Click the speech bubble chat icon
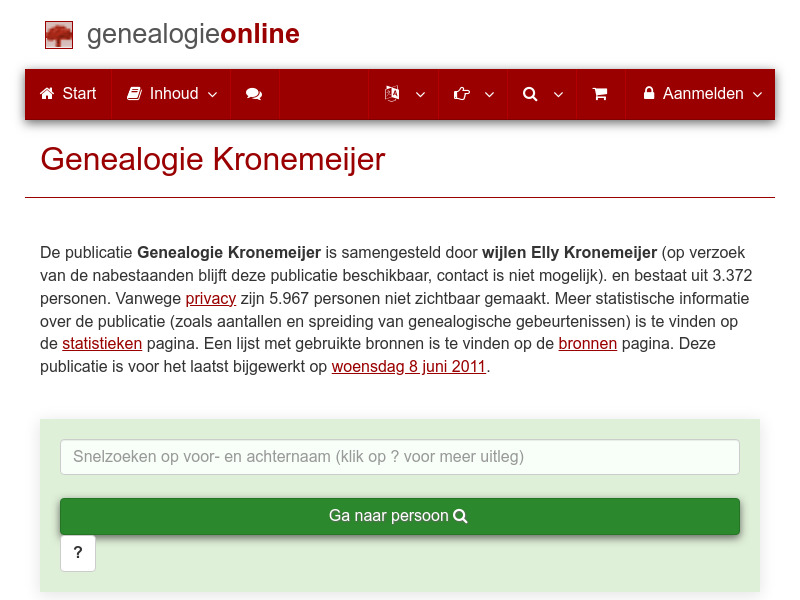This screenshot has height=600, width=800. pyautogui.click(x=254, y=93)
